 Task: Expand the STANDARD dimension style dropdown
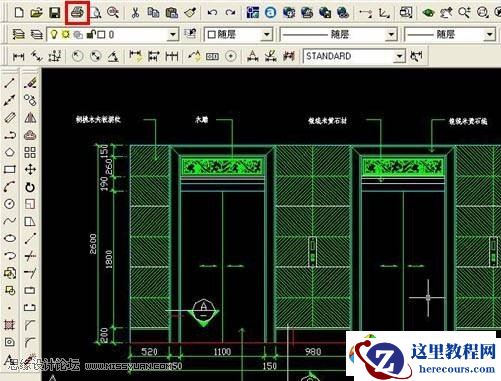(x=399, y=56)
